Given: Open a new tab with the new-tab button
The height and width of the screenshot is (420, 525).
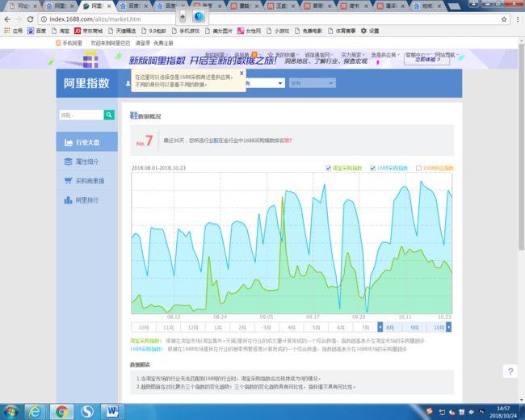Looking at the screenshot, I should tap(454, 6).
